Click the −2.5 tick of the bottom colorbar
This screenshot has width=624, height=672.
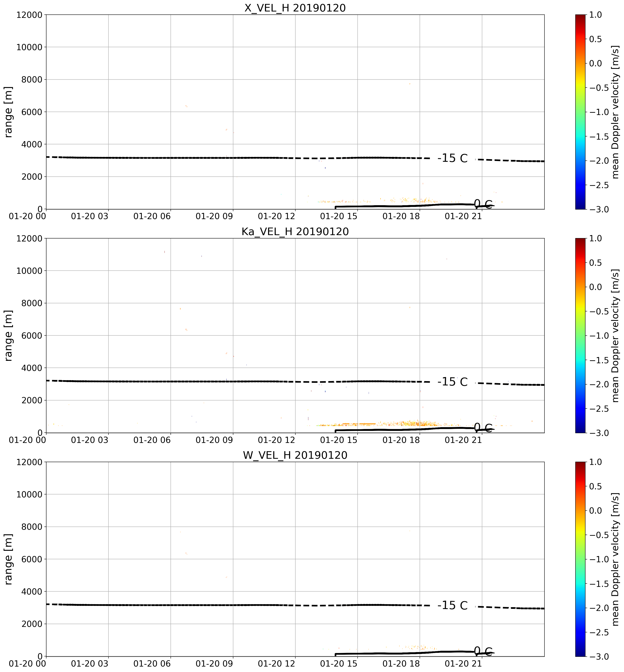tap(599, 633)
